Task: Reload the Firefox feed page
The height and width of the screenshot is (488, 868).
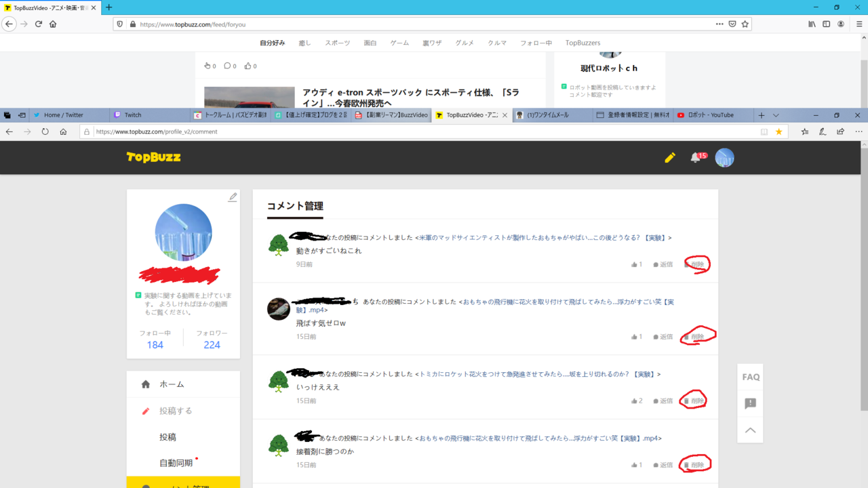Action: coord(39,24)
